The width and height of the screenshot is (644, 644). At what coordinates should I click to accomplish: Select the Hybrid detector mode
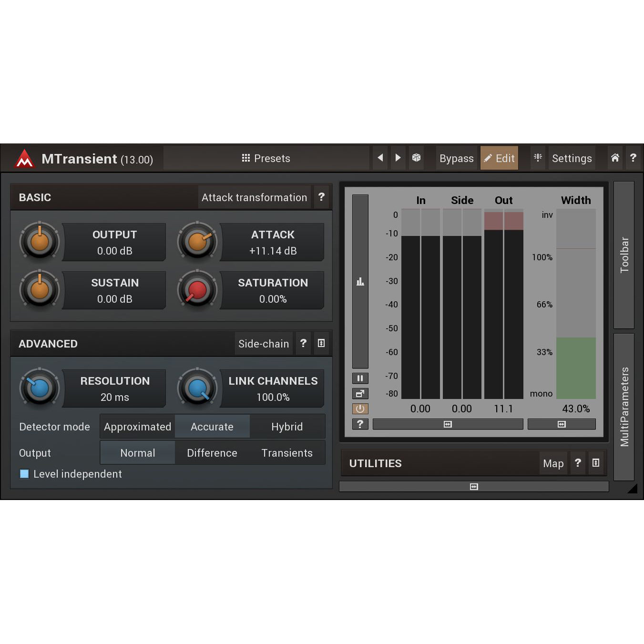tap(287, 427)
